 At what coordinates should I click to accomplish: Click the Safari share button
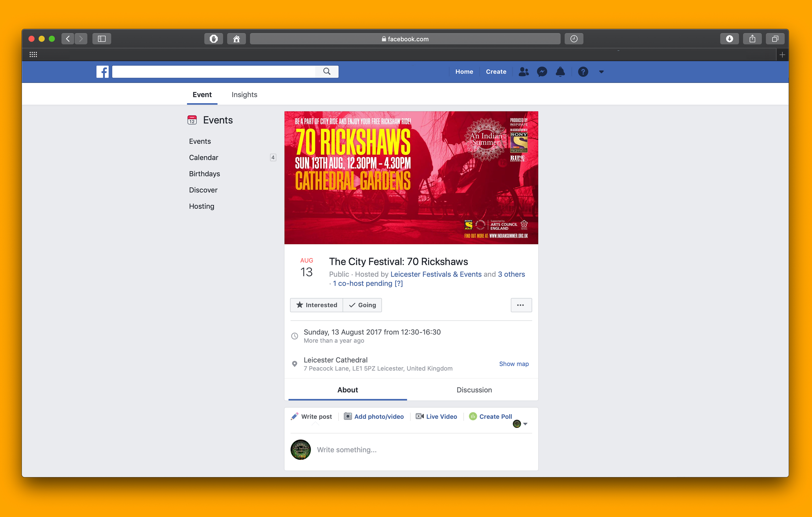coord(752,39)
